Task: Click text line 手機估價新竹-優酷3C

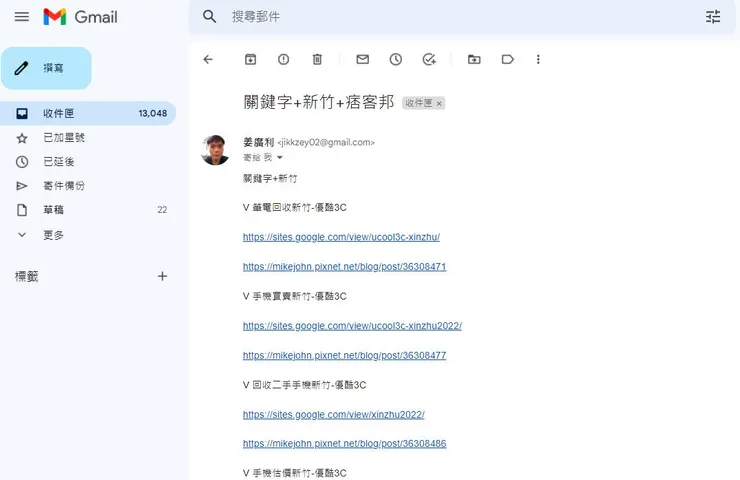Action: tap(299, 473)
